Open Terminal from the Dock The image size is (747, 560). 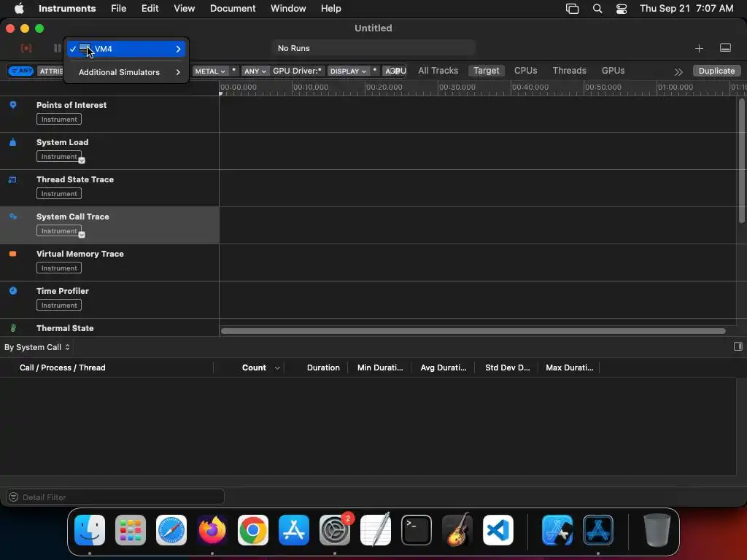(417, 530)
